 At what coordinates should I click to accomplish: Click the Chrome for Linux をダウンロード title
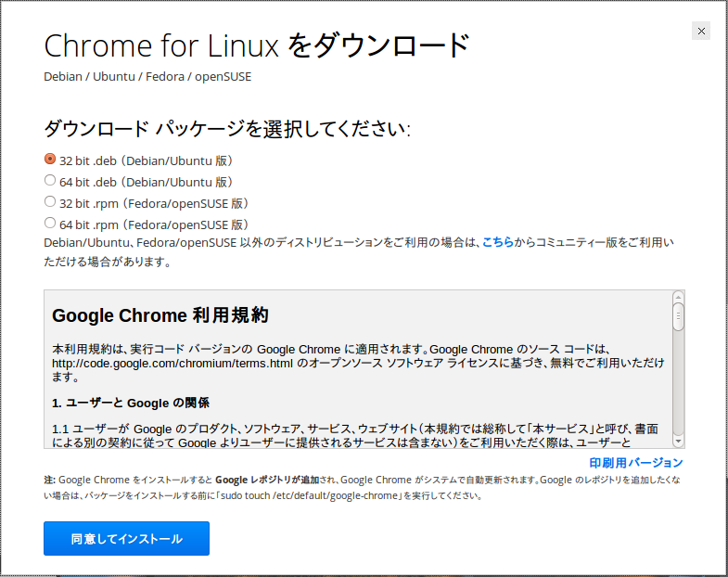pos(257,45)
